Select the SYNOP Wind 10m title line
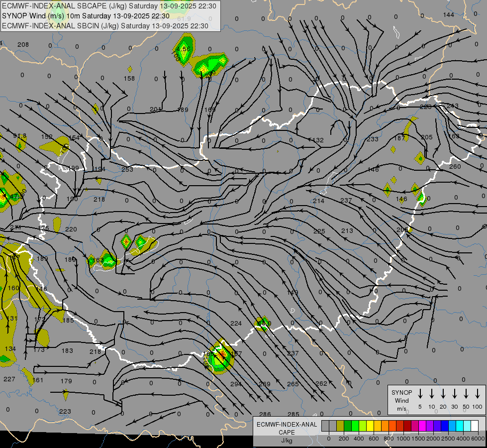Viewport: 487px width, 448px height. 86,16
